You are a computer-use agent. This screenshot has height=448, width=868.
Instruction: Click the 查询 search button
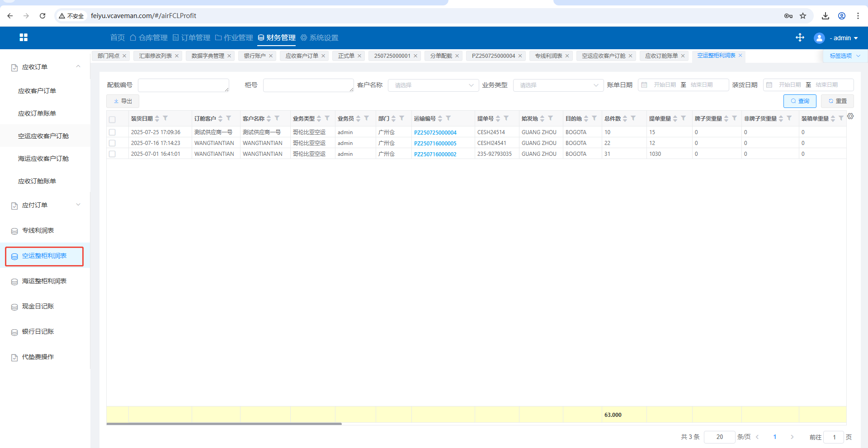coord(799,101)
